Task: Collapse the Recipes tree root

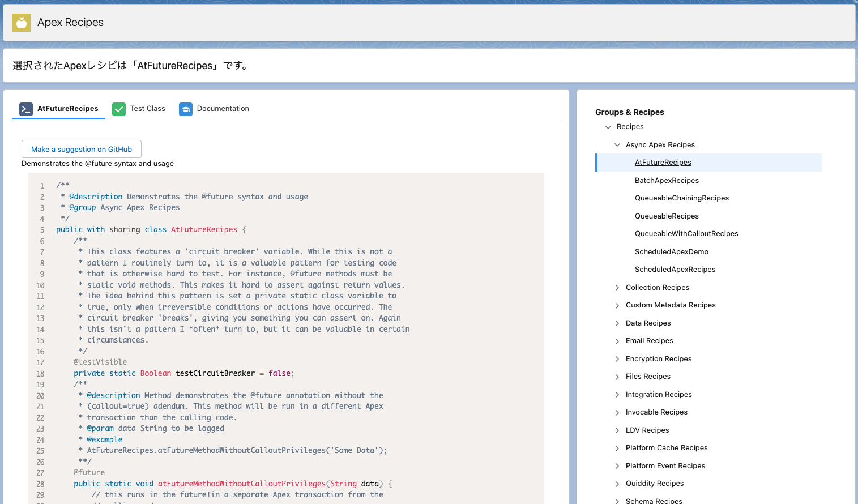Action: (608, 127)
